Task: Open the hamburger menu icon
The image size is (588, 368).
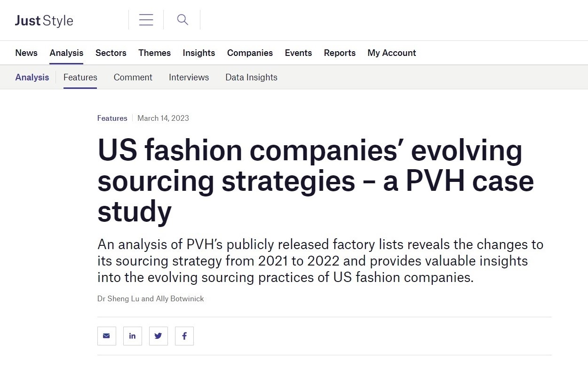Action: click(146, 20)
